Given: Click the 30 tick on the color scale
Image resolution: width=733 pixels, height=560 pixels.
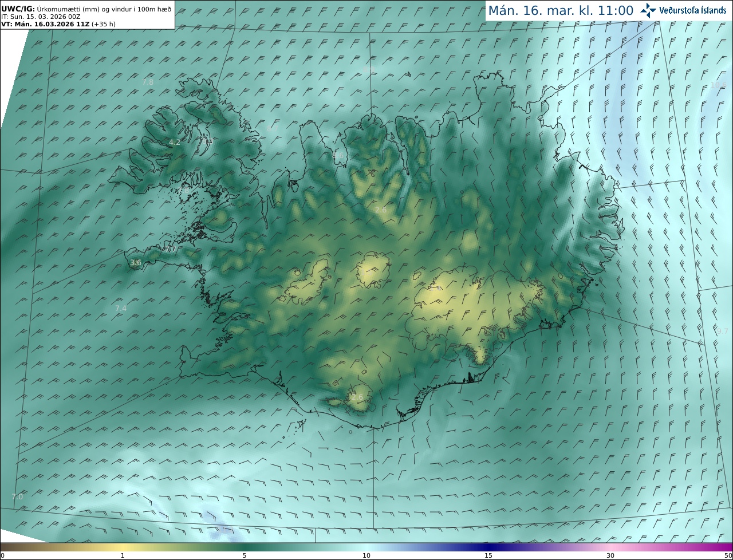Looking at the screenshot, I should click(610, 555).
